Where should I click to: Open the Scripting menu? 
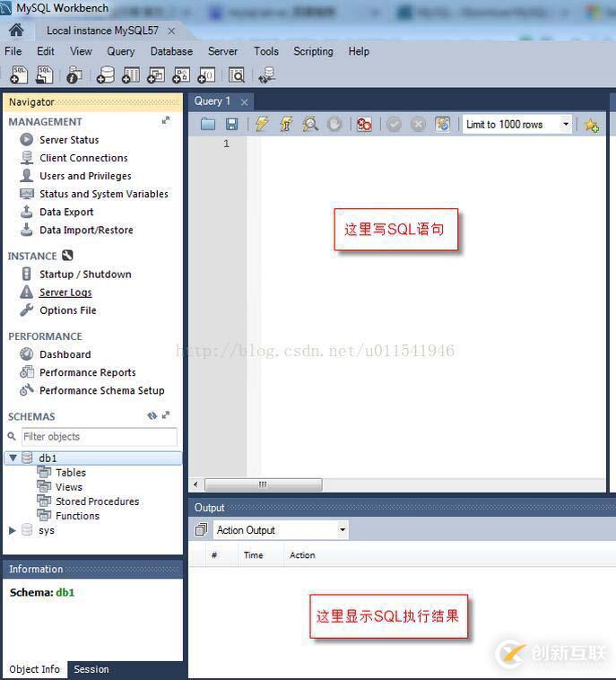click(314, 51)
